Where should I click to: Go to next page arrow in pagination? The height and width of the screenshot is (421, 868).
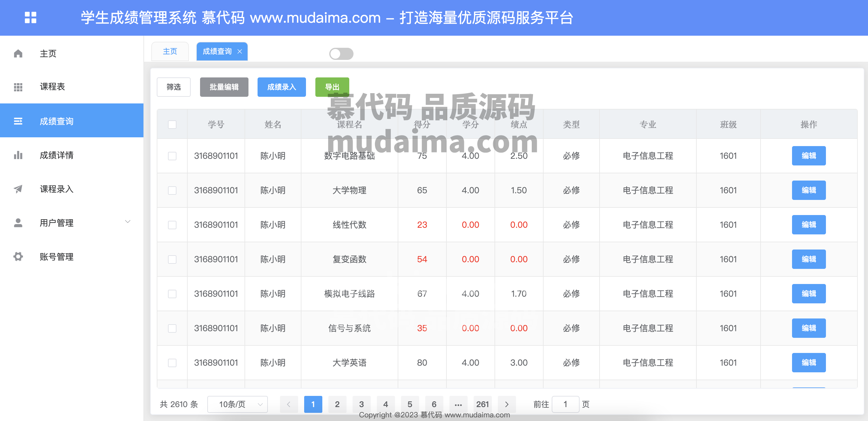[507, 404]
